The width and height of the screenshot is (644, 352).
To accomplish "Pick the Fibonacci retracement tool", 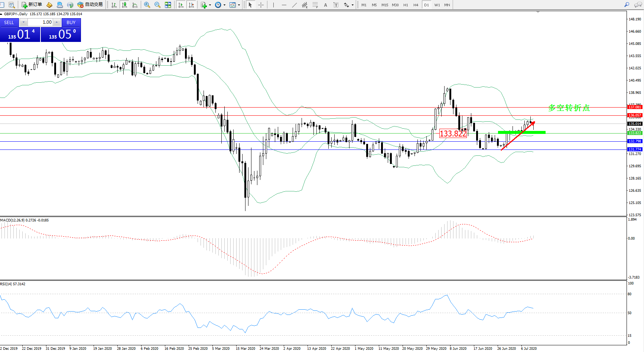I will [x=315, y=5].
